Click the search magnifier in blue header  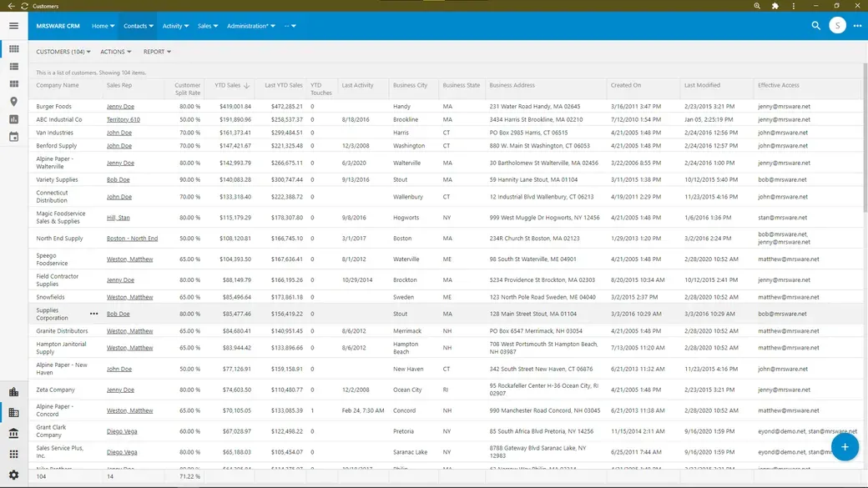(x=815, y=26)
